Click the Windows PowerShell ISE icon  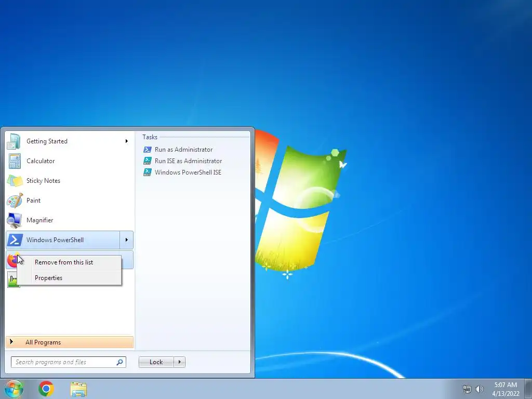tap(147, 172)
